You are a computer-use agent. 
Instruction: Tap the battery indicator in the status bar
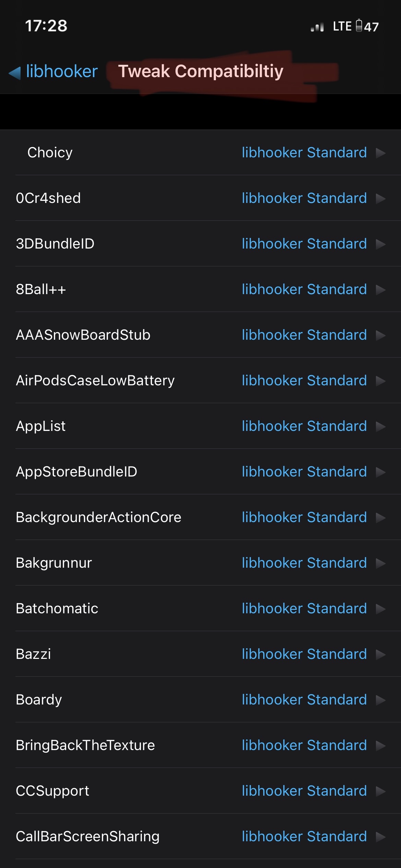359,26
